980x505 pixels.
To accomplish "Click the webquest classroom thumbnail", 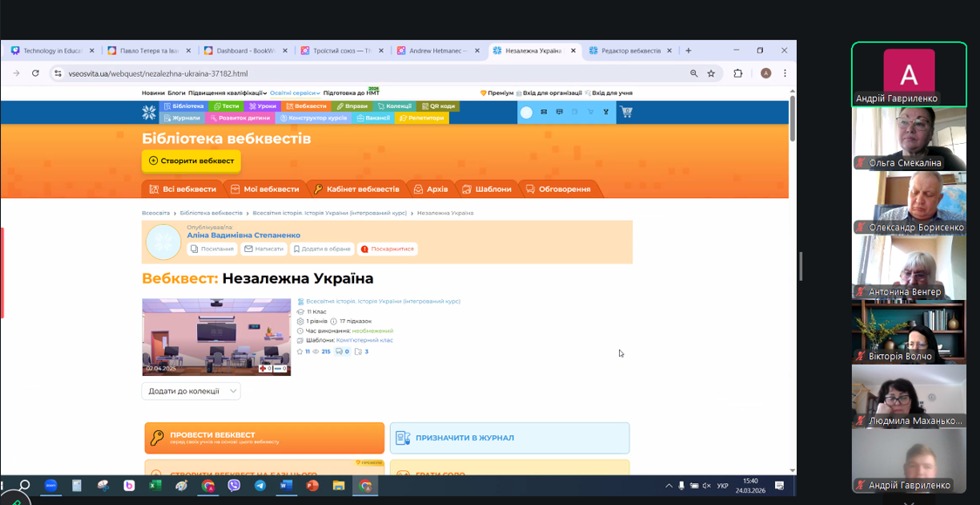I will click(x=216, y=337).
